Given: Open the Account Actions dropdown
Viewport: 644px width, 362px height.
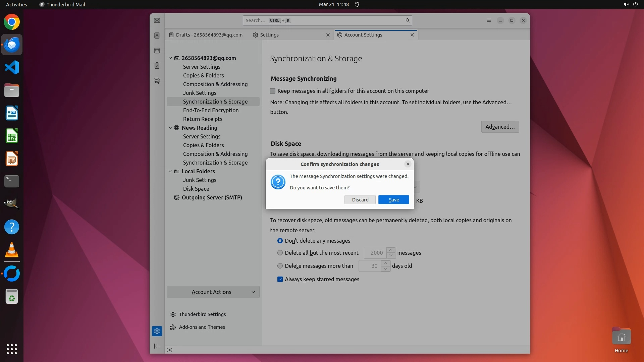Looking at the screenshot, I should click(213, 292).
